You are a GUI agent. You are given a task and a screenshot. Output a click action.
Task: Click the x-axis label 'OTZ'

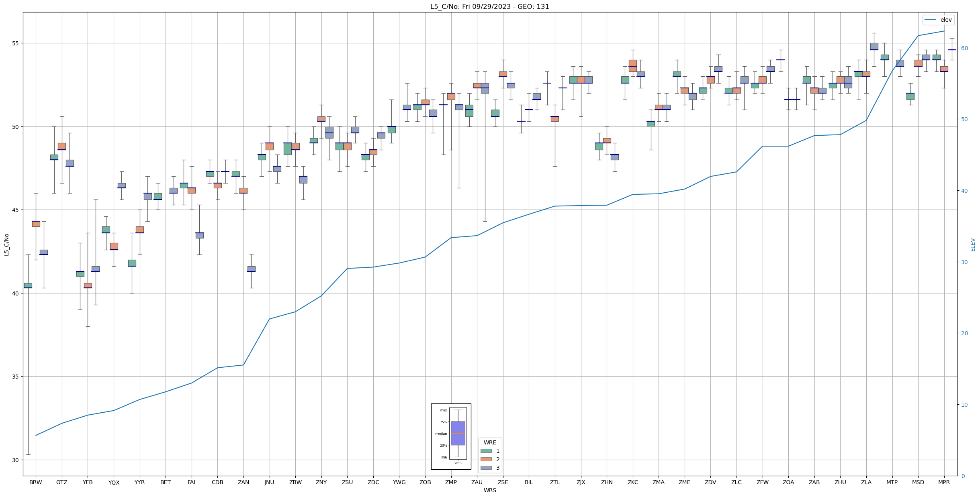[x=62, y=482]
